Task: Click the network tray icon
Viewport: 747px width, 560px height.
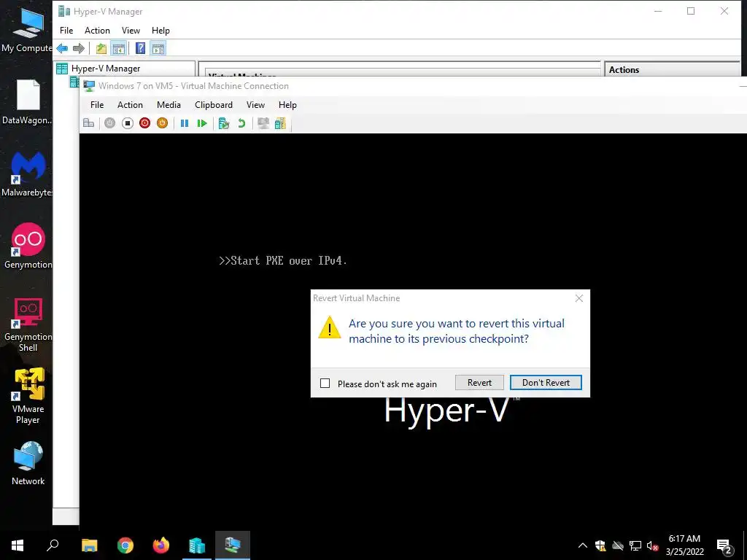Action: pyautogui.click(x=635, y=545)
